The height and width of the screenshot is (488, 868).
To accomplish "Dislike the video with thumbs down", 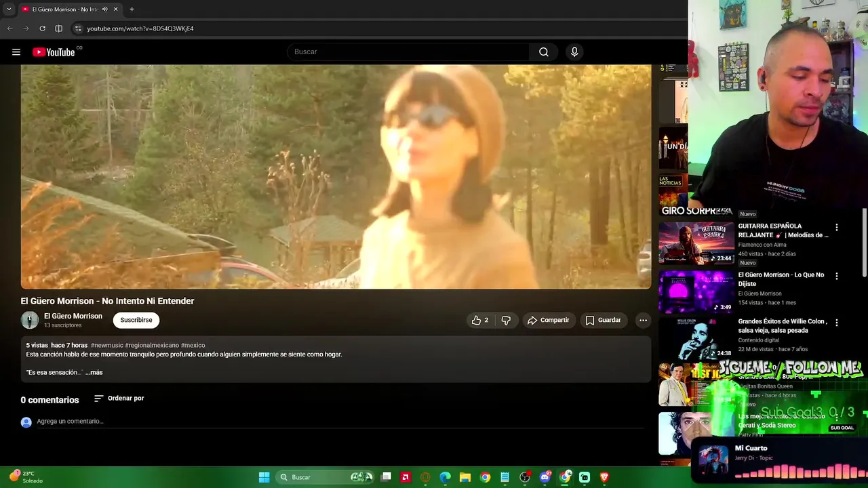I will [506, 320].
